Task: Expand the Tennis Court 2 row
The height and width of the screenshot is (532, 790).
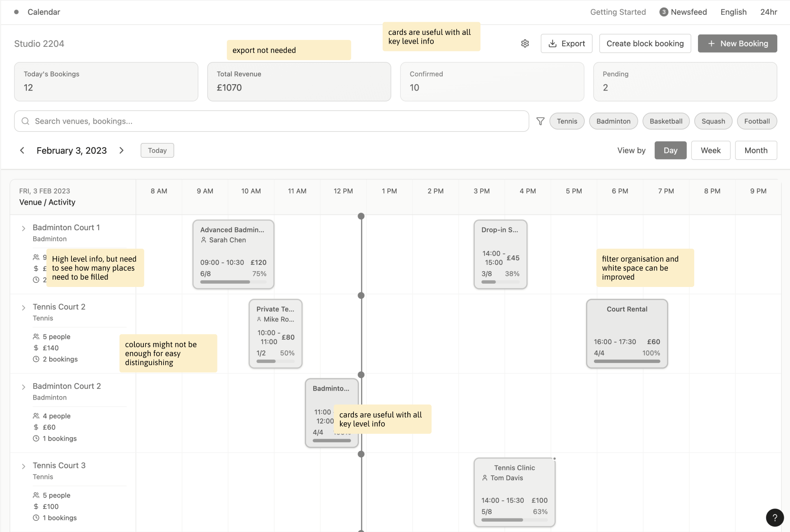Action: tap(23, 308)
